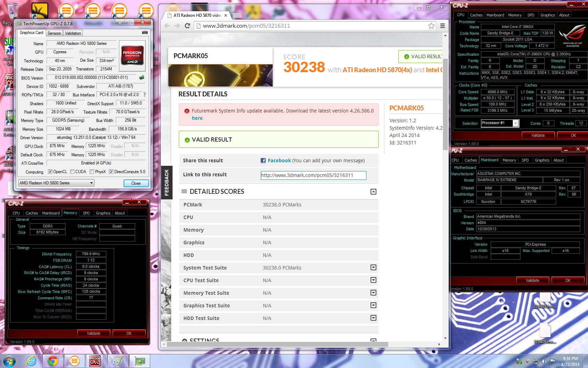The height and width of the screenshot is (368, 588).
Task: Switch to Chrome in the taskbar
Action: pos(53,361)
